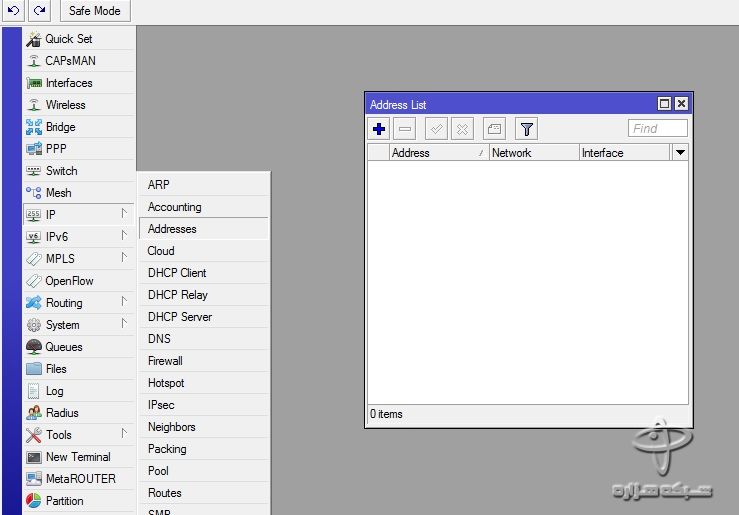This screenshot has width=739, height=515.
Task: Open Mesh nodes icon
Action: point(33,193)
